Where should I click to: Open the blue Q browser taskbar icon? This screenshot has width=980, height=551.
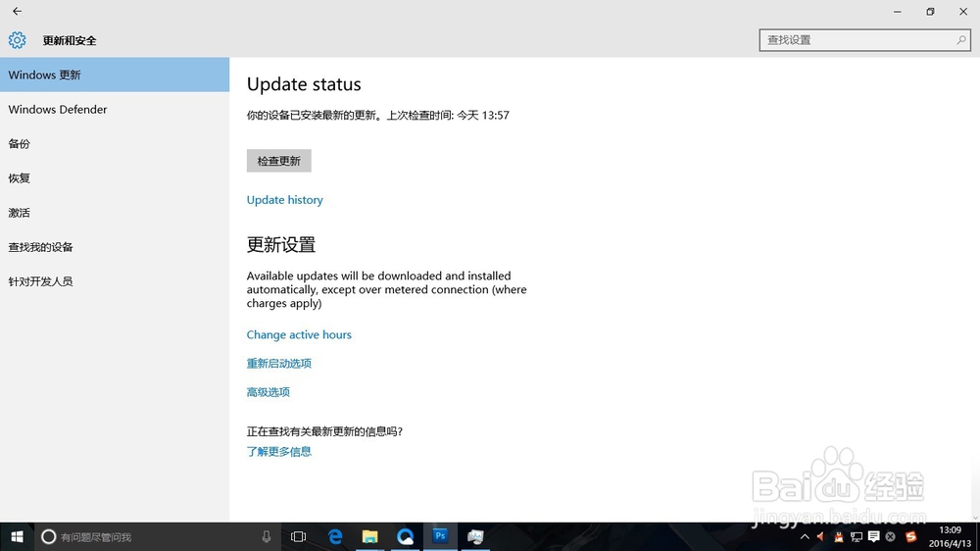point(405,536)
